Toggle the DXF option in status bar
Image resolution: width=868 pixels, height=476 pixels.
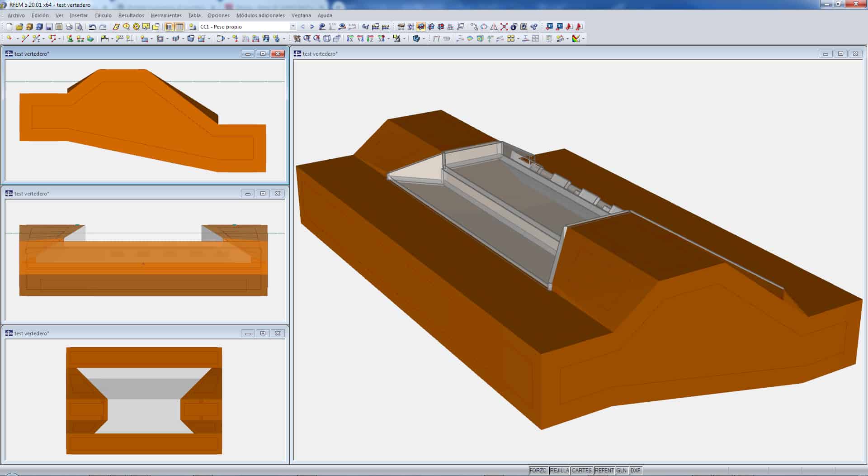tap(635, 471)
